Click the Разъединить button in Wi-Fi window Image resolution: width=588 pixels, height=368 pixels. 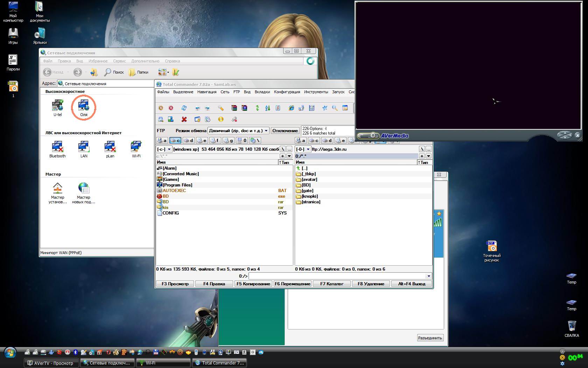tap(430, 338)
